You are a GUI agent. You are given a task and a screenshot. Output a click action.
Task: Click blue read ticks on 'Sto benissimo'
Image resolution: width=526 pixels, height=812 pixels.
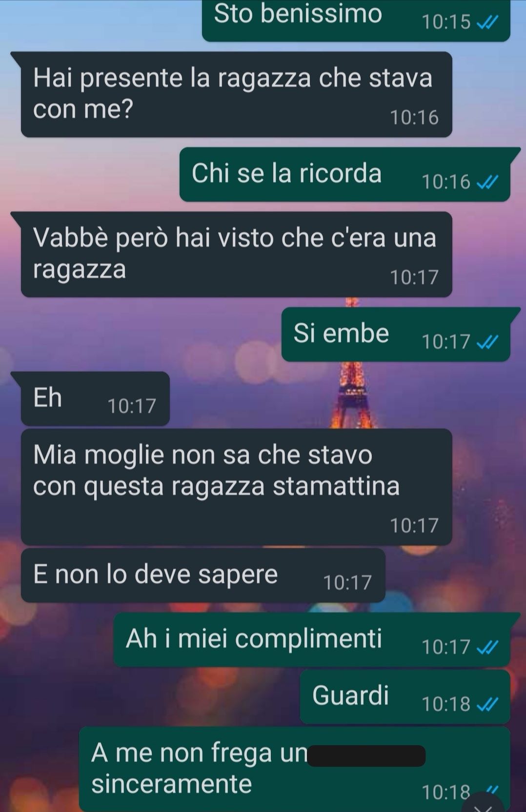(486, 22)
